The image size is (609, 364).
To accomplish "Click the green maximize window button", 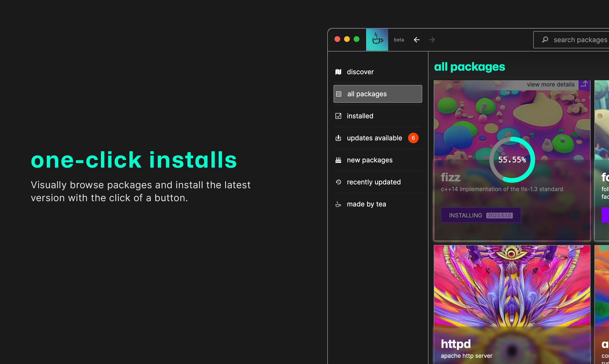I will click(x=357, y=39).
